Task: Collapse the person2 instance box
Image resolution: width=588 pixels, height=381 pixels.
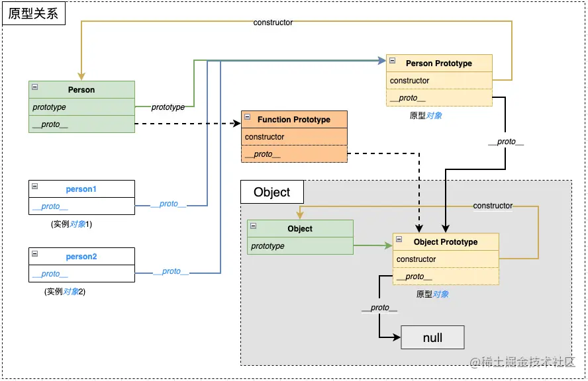Action: (35, 253)
